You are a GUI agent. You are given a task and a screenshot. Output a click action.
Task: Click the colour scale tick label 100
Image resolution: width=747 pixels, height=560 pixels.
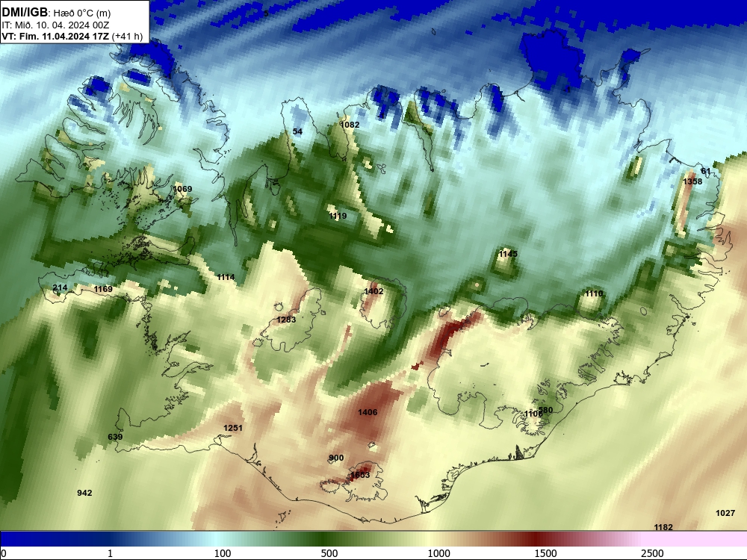(x=223, y=553)
